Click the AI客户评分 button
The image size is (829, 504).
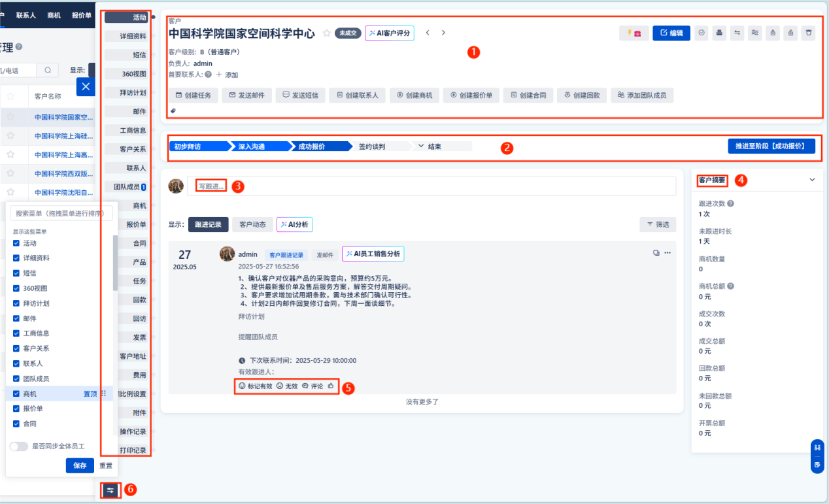(x=390, y=33)
